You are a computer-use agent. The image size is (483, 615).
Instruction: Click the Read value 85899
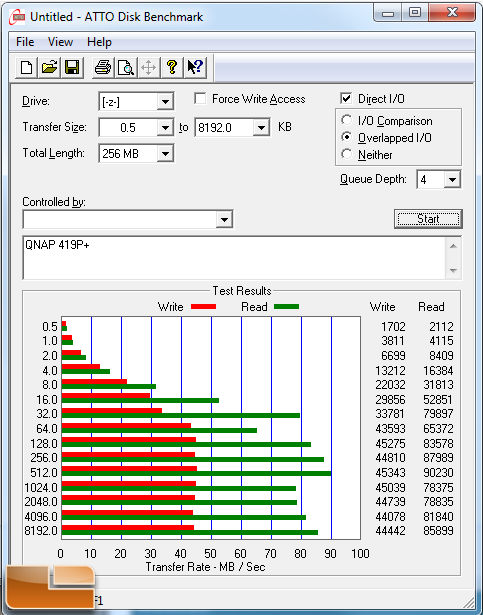pyautogui.click(x=438, y=531)
